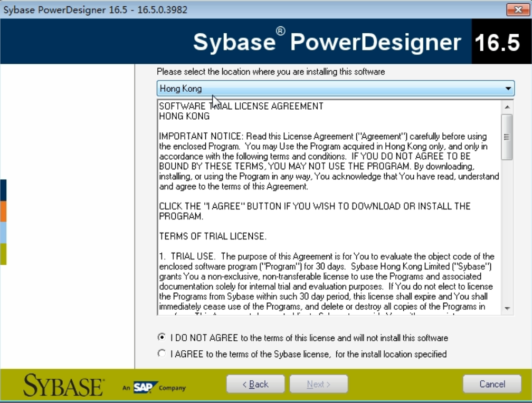This screenshot has width=532, height=403.
Task: Click the license scrollbar up arrow
Action: pyautogui.click(x=507, y=107)
